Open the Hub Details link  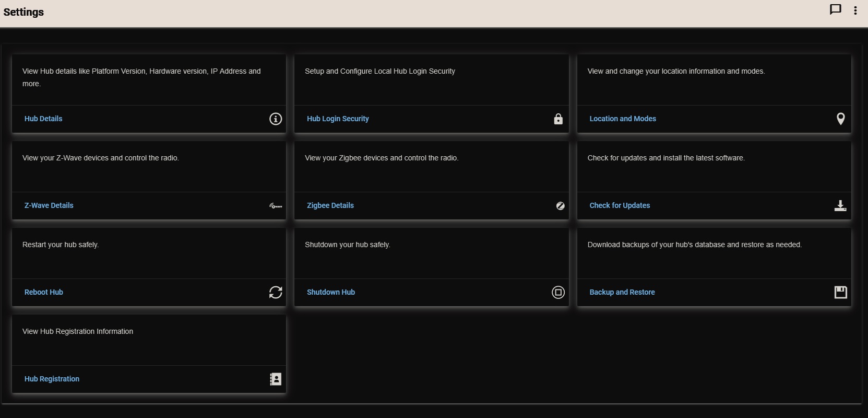click(x=43, y=119)
